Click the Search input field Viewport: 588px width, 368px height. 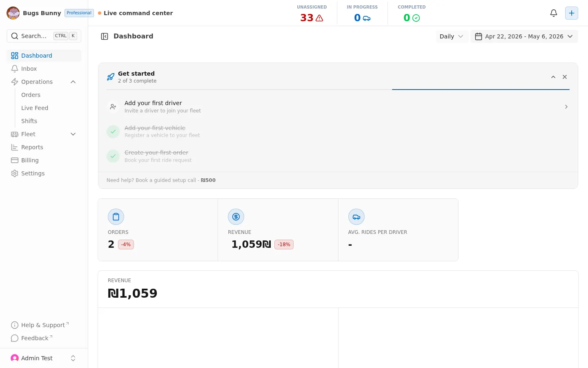(x=44, y=36)
